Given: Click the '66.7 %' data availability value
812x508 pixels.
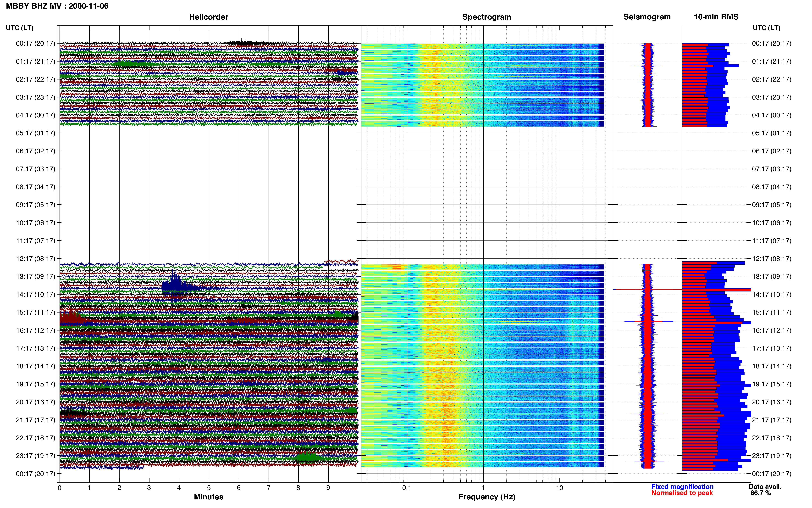Looking at the screenshot, I should (761, 493).
